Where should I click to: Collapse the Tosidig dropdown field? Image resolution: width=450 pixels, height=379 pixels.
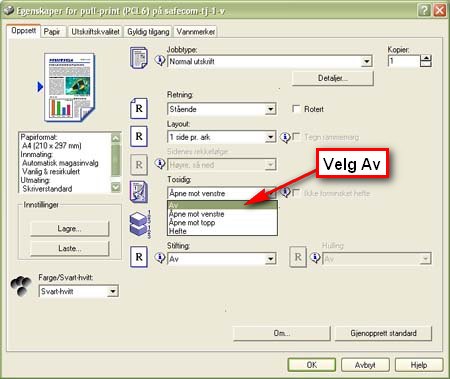point(221,193)
